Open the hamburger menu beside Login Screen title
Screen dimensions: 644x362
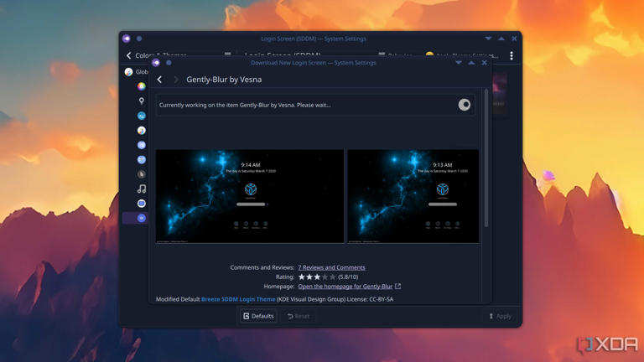click(382, 55)
